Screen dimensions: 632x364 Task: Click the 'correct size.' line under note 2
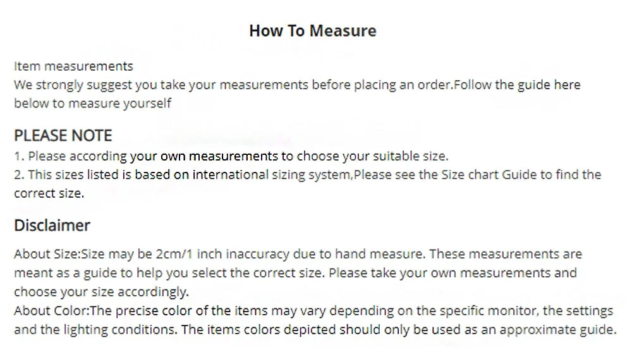click(x=49, y=193)
